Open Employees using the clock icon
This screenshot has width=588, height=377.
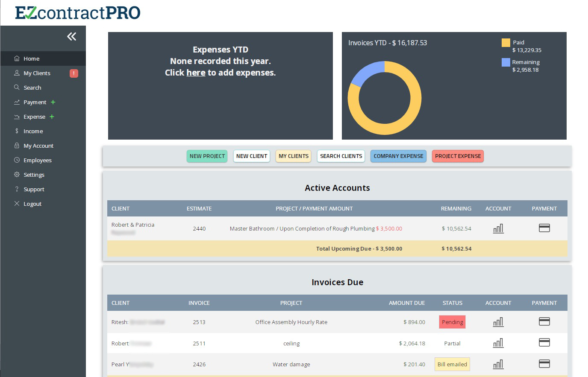[x=17, y=160]
